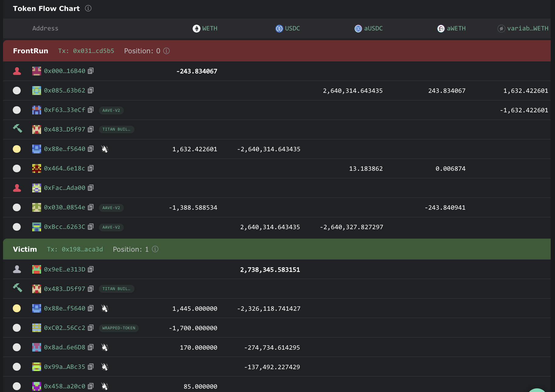The height and width of the screenshot is (392, 555).
Task: Copy address 0x085…63b62
Action: [x=91, y=90]
